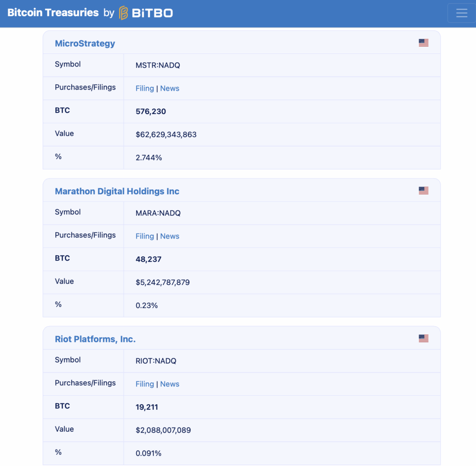The width and height of the screenshot is (476, 466).
Task: Click the 2.744% percentage cell
Action: (149, 158)
